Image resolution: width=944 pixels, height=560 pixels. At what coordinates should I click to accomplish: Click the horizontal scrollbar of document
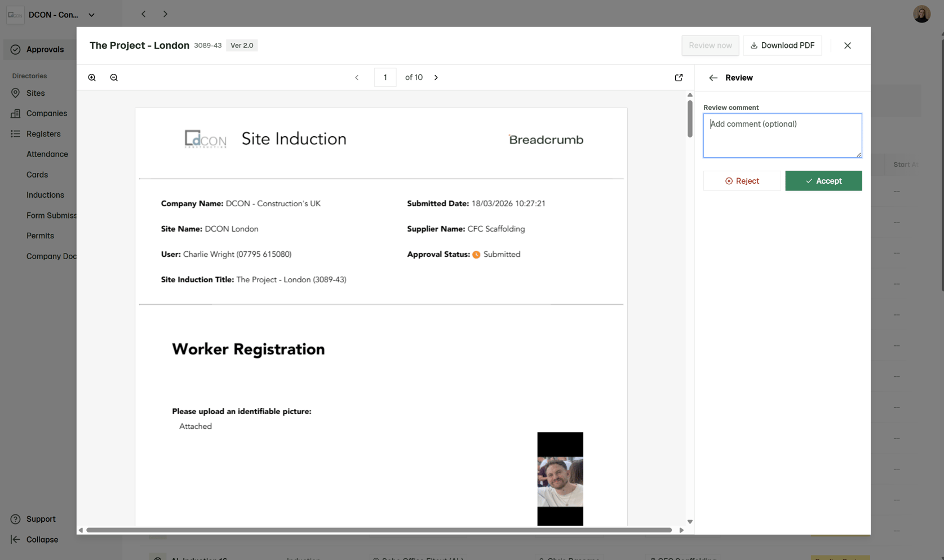(379, 530)
